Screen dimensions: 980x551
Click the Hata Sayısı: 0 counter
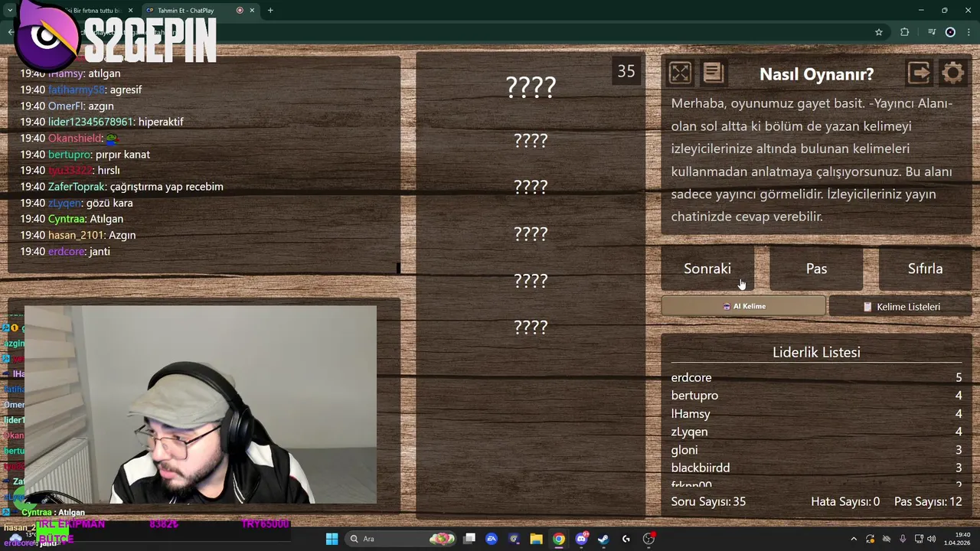pos(845,501)
